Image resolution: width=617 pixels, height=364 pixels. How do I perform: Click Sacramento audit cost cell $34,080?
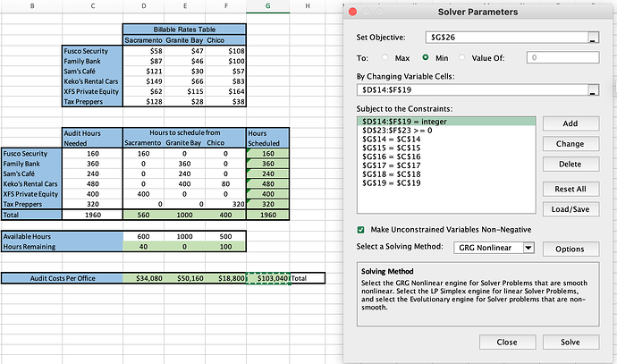[144, 278]
